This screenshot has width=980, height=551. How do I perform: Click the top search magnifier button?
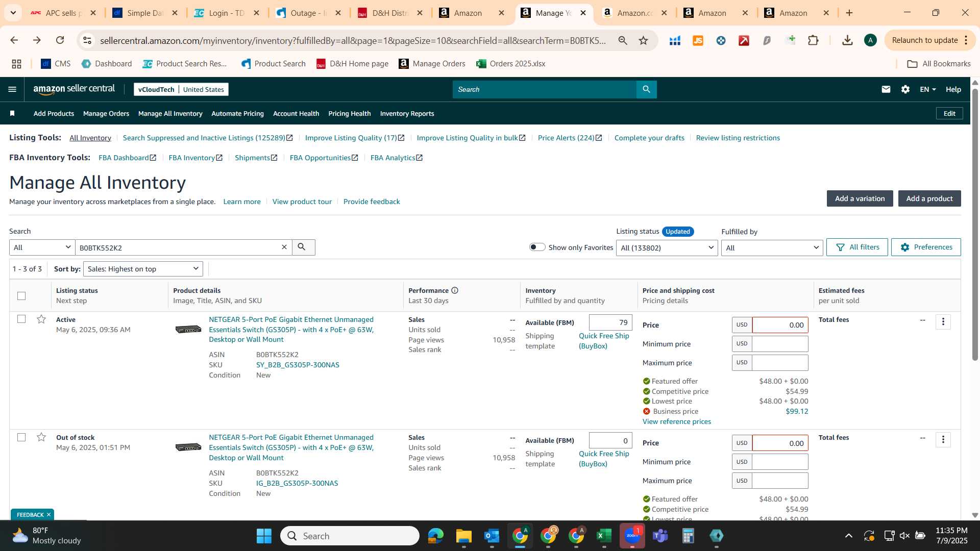(x=646, y=89)
